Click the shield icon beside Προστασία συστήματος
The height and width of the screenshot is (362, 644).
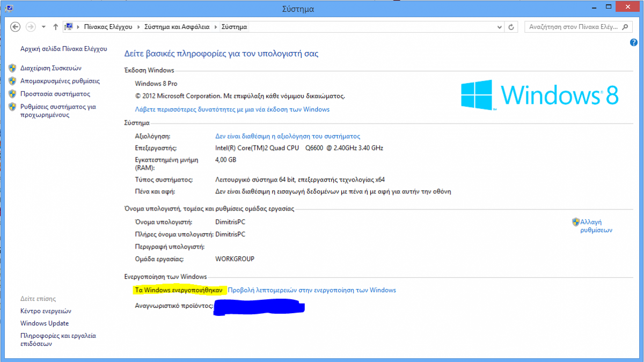12,94
